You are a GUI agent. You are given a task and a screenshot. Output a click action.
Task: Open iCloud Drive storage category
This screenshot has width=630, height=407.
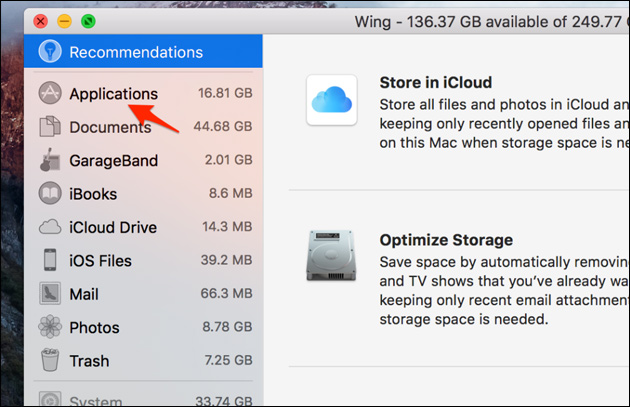pyautogui.click(x=143, y=227)
